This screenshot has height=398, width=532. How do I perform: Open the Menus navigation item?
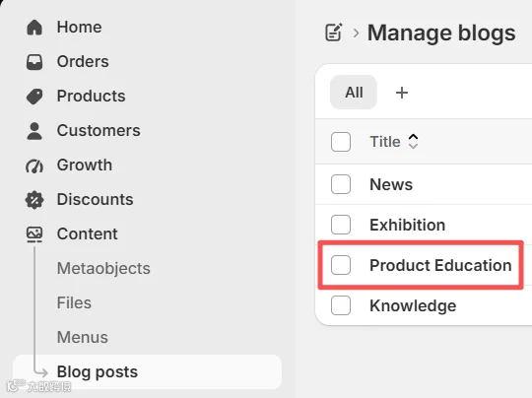(x=83, y=337)
